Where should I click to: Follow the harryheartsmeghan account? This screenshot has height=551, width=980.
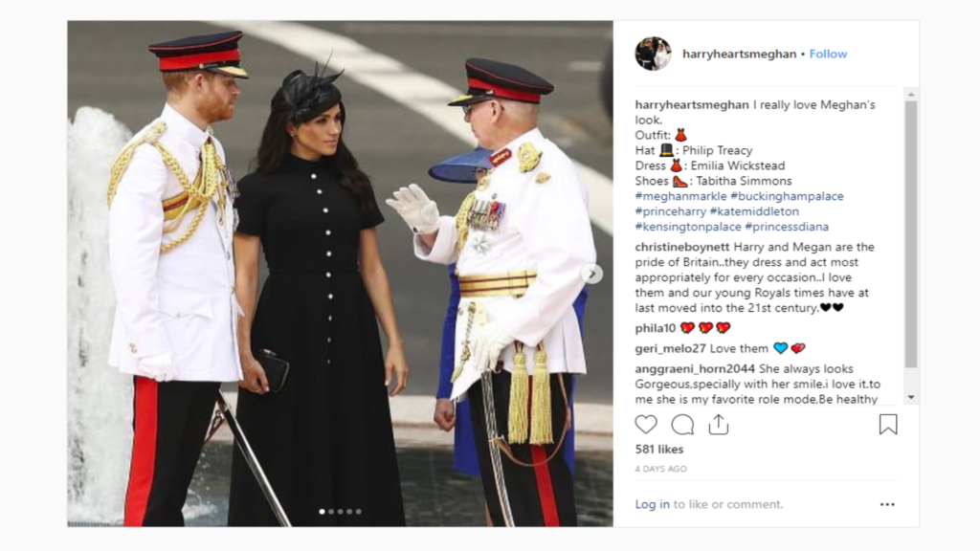click(x=828, y=54)
